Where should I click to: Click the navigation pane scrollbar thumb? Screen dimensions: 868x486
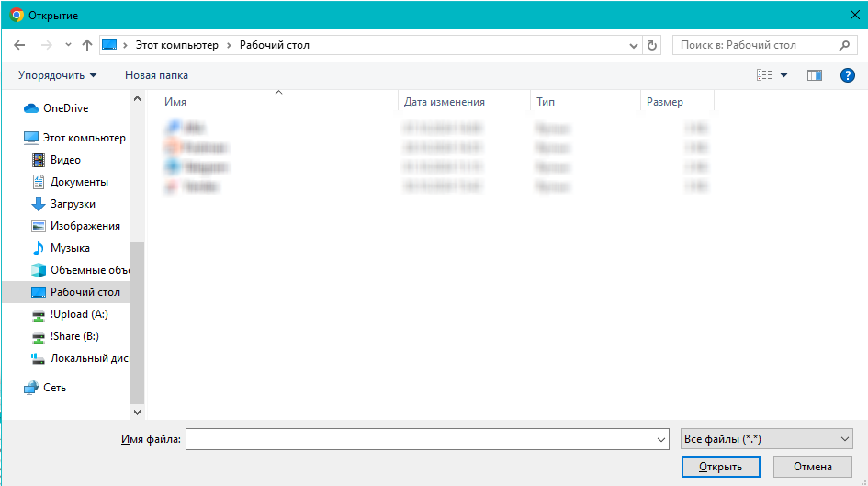[x=137, y=322]
